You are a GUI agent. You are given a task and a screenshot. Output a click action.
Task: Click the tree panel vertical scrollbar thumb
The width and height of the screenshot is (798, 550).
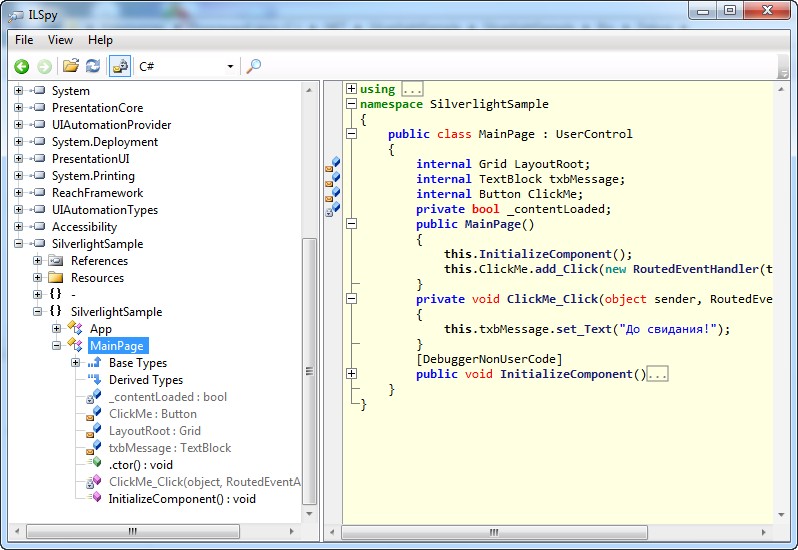point(309,371)
